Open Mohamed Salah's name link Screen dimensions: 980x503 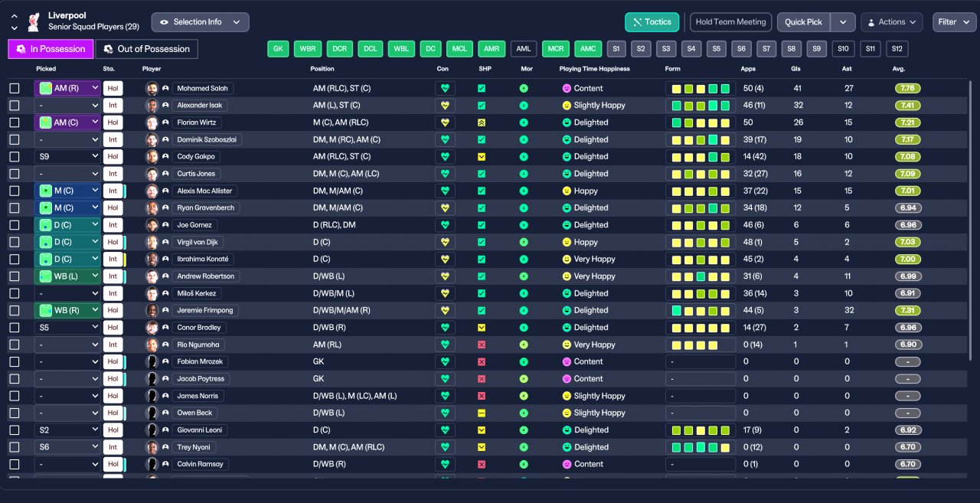click(x=203, y=88)
